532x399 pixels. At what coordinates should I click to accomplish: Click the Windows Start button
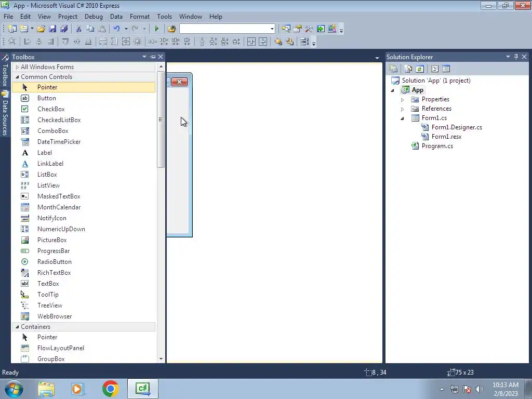(14, 389)
